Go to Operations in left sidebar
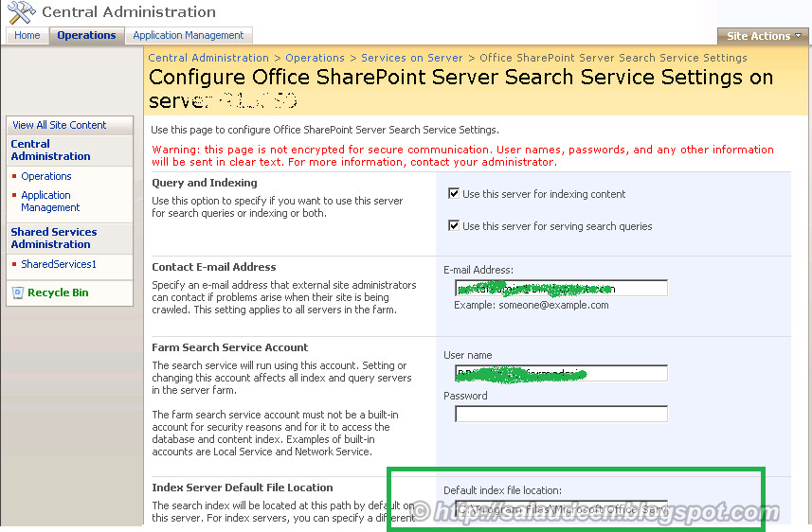The width and height of the screenshot is (812, 532). pyautogui.click(x=46, y=176)
